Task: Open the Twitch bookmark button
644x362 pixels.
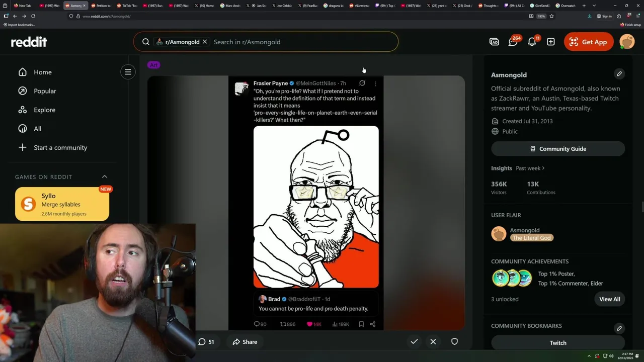Action: tap(558, 343)
